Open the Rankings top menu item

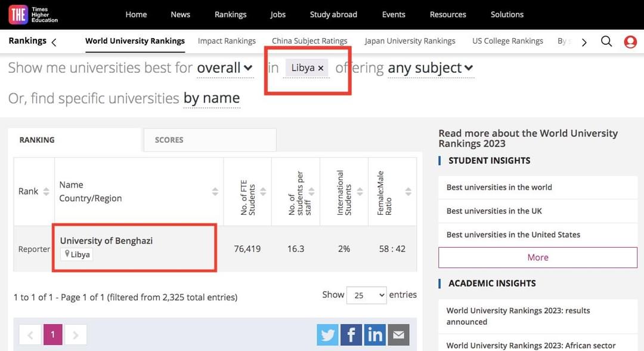coord(230,14)
